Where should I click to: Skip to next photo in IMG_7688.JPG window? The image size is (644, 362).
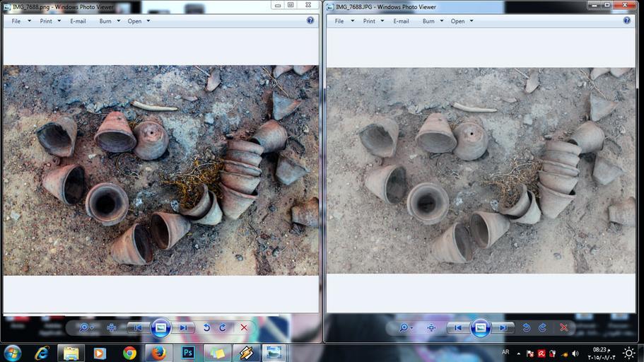pos(503,327)
